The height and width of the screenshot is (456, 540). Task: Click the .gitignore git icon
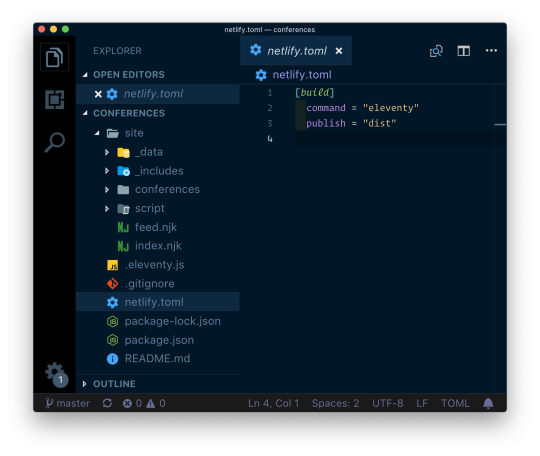click(112, 284)
